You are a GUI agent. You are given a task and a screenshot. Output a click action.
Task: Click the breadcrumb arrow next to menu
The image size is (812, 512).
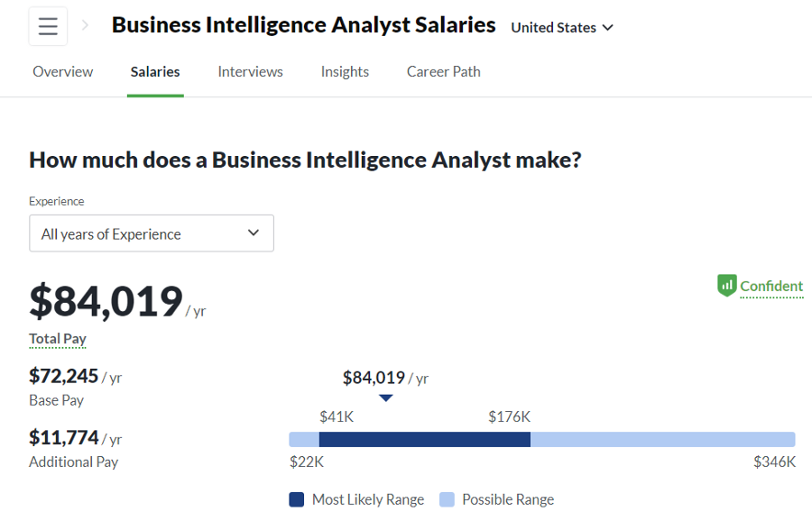(x=86, y=25)
